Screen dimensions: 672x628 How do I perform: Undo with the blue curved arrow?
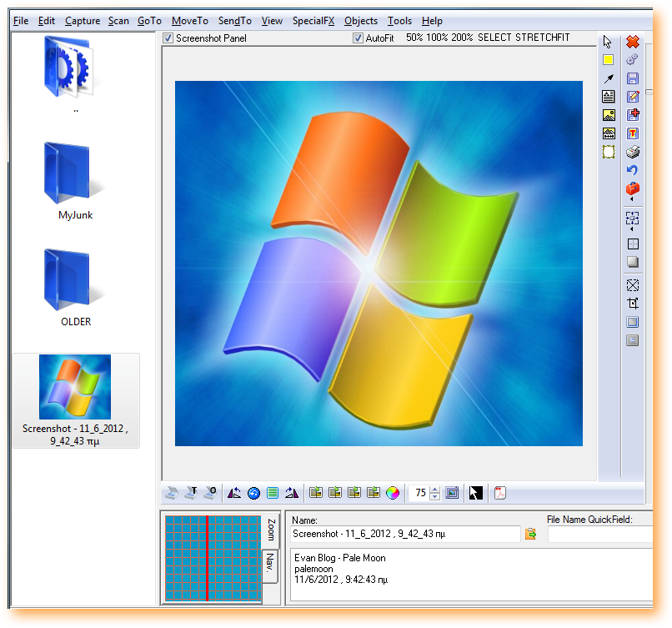633,170
